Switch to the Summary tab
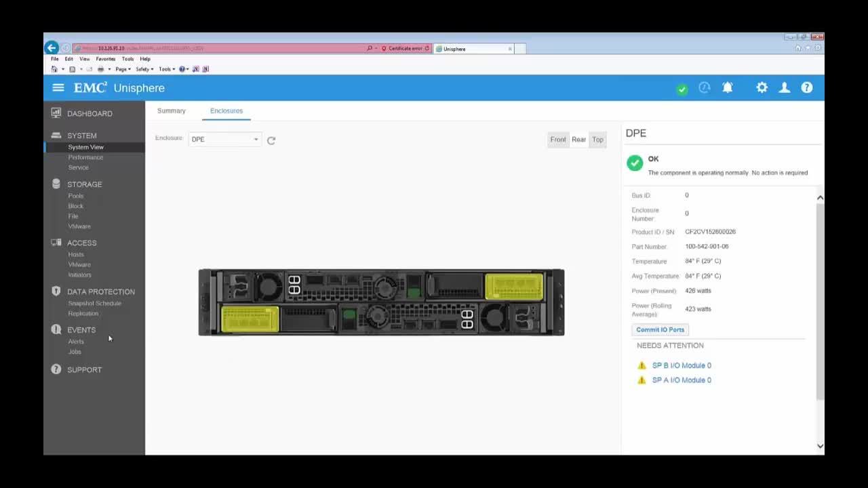 pyautogui.click(x=172, y=110)
